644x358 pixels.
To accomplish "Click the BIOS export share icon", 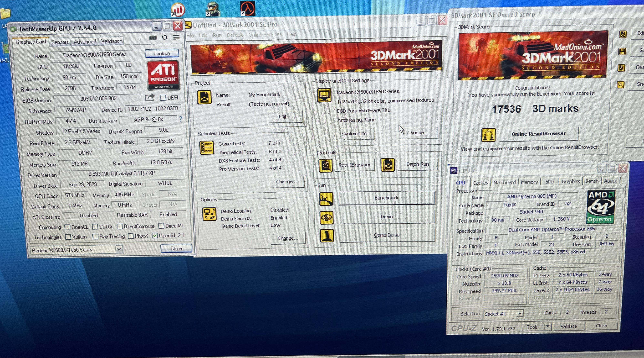I will click(149, 98).
